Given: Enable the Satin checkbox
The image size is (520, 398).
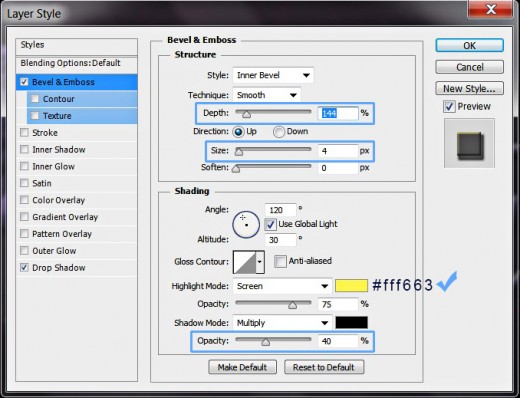Looking at the screenshot, I should [x=24, y=183].
